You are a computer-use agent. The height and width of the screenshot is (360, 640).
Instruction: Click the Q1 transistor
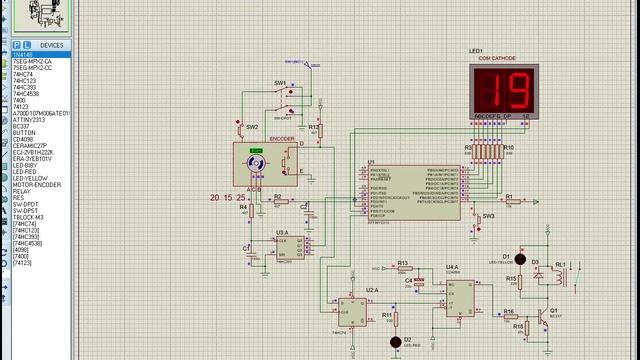coord(542,317)
